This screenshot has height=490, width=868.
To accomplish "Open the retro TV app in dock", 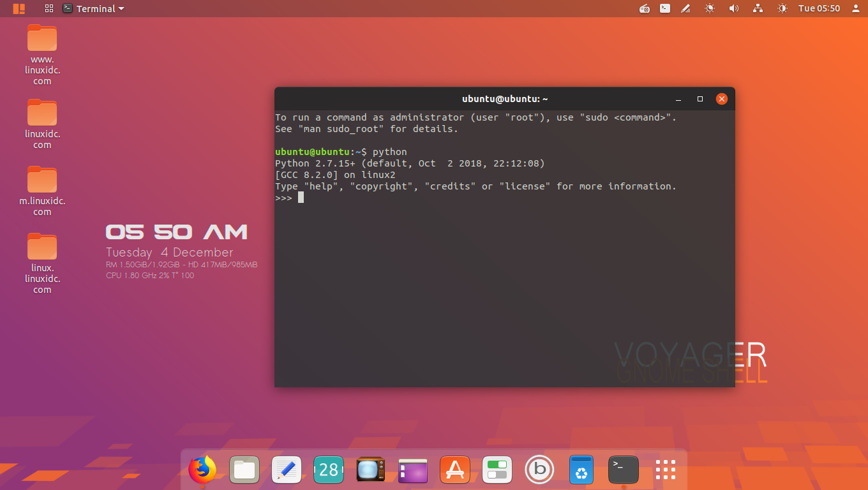I will (371, 470).
